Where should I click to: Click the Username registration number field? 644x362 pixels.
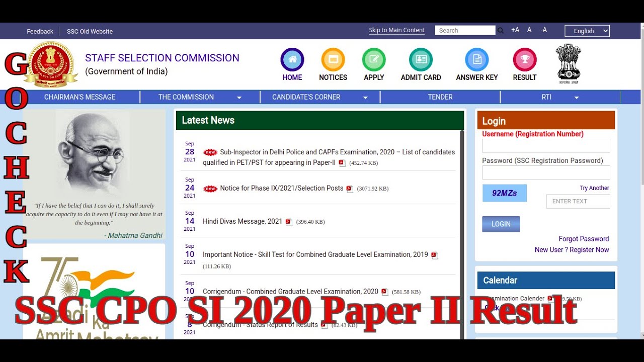click(546, 146)
